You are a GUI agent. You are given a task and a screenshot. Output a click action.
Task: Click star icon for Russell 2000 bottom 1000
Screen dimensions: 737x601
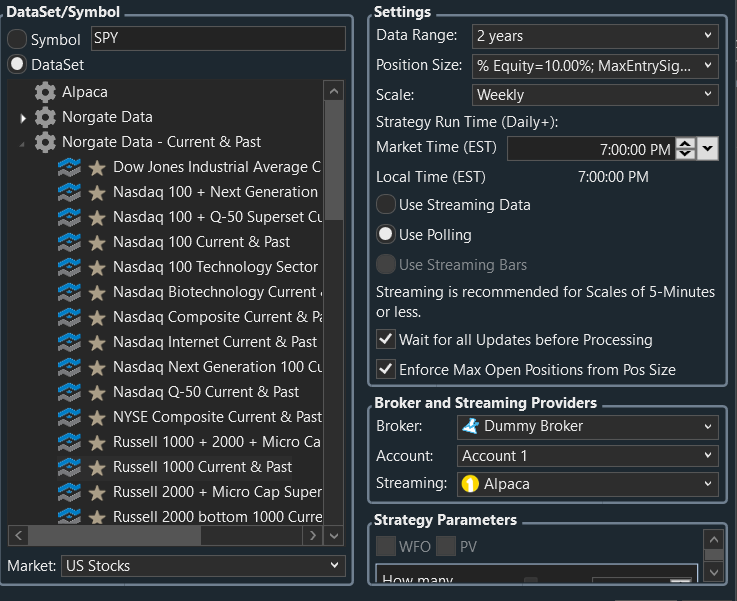coord(97,517)
